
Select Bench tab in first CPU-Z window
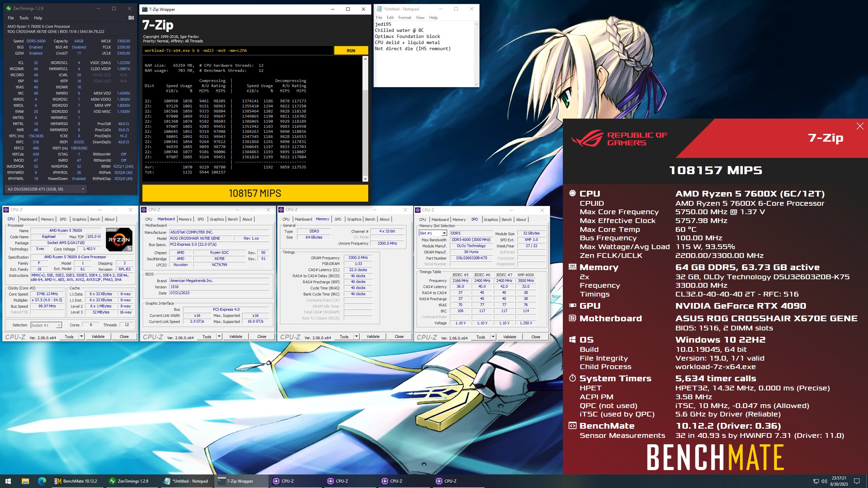point(95,219)
